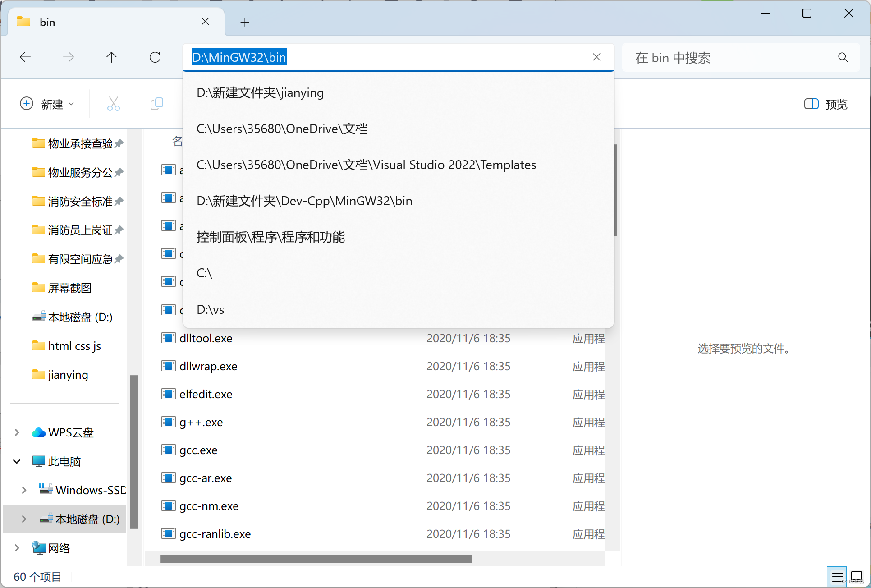This screenshot has height=588, width=871.
Task: Click the gcc.exe application icon
Action: (x=168, y=450)
